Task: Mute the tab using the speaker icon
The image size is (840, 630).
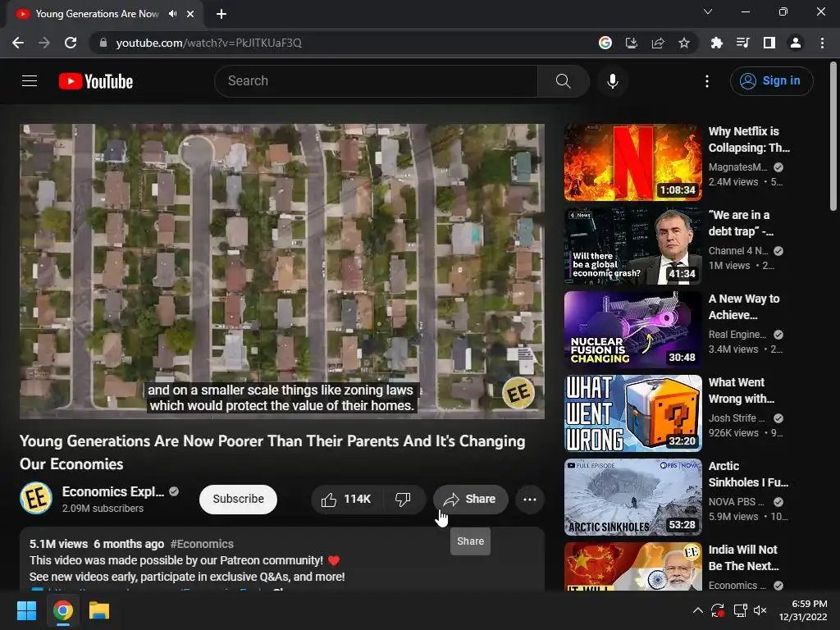Action: point(172,14)
